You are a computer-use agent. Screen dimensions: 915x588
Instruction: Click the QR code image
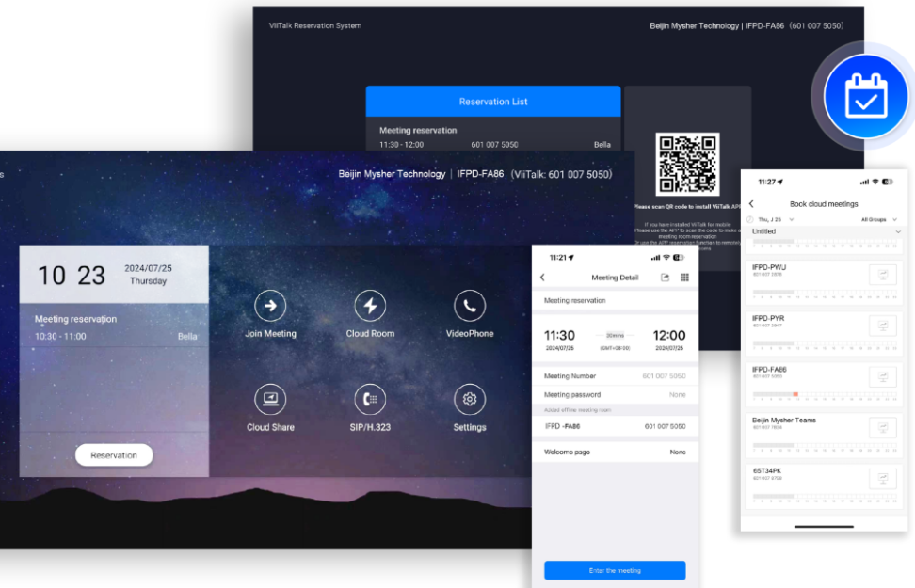tap(687, 164)
